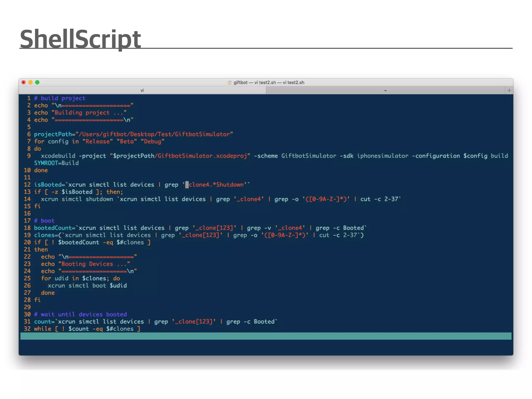Screen dimensions: 532x399
Task: Click the window title giftbot — vi test2.sh
Action: point(269,82)
